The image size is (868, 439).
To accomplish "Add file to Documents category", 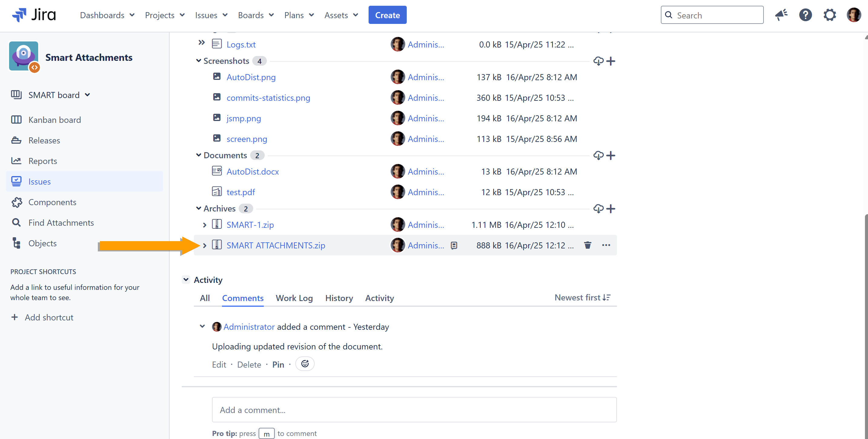I will point(611,156).
